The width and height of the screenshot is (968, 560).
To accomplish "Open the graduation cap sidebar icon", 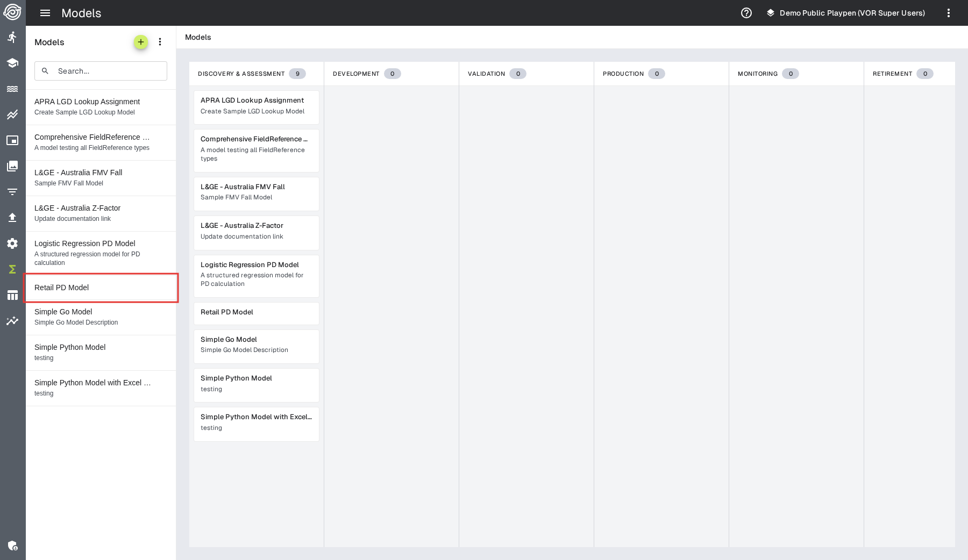I will (12, 63).
